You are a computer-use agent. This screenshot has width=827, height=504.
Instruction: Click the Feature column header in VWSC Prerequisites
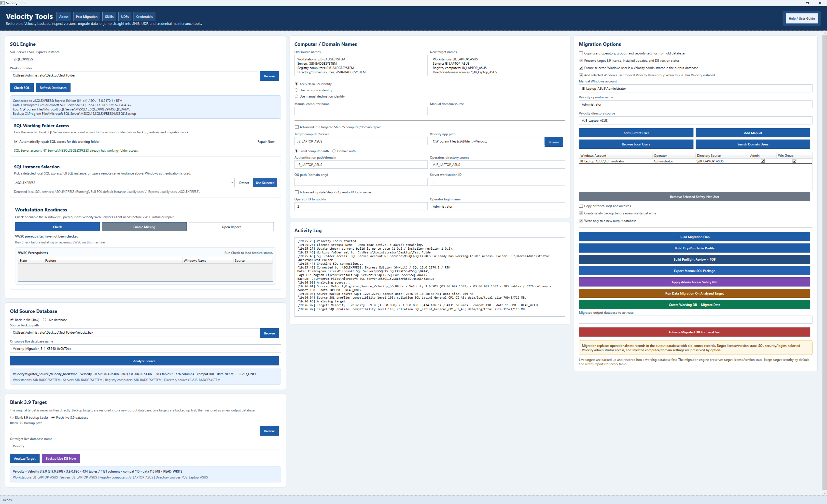coord(113,261)
